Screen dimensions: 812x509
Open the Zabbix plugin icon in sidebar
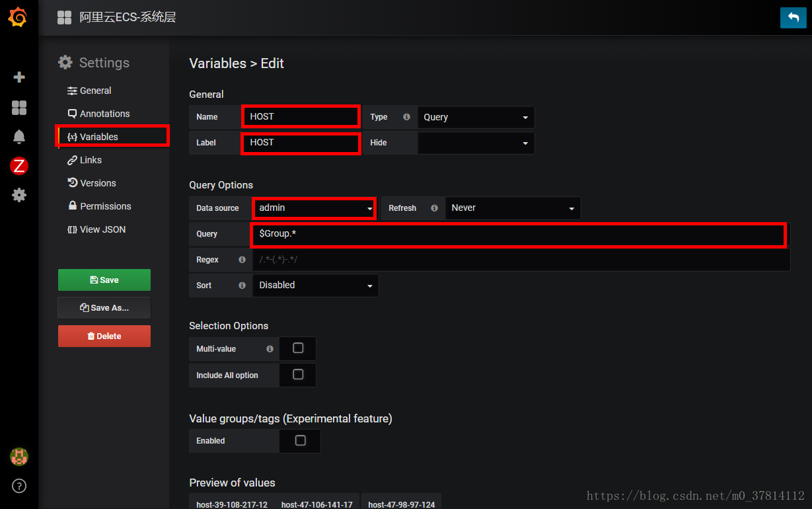pyautogui.click(x=19, y=166)
